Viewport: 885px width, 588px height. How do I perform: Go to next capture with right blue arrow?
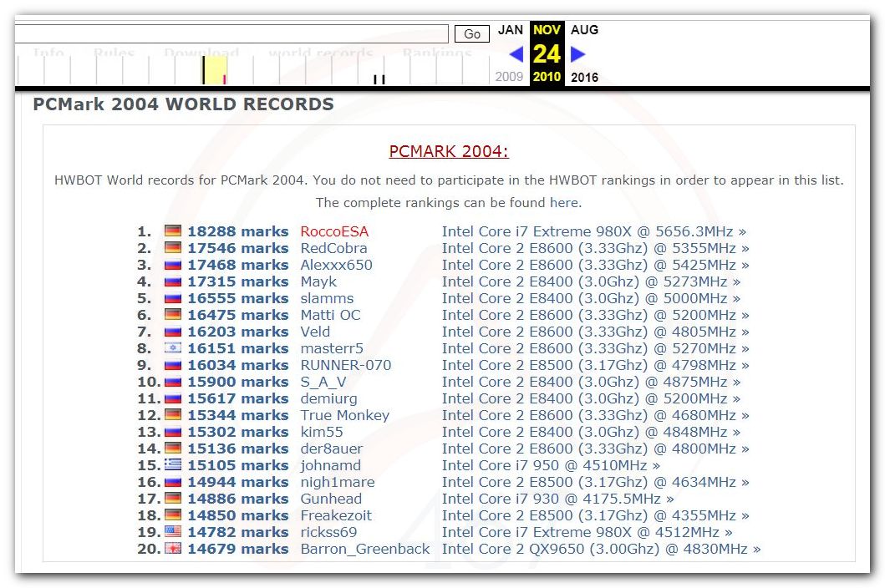point(578,54)
